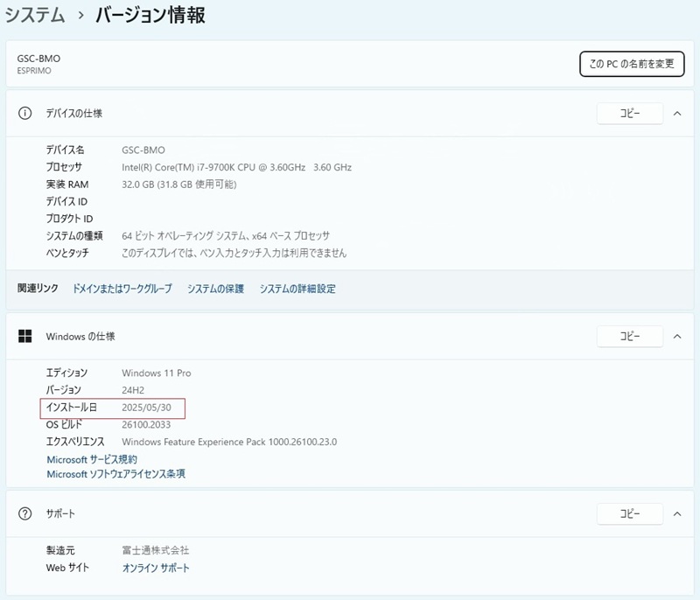Click the バージョン情報 page title

click(x=150, y=15)
